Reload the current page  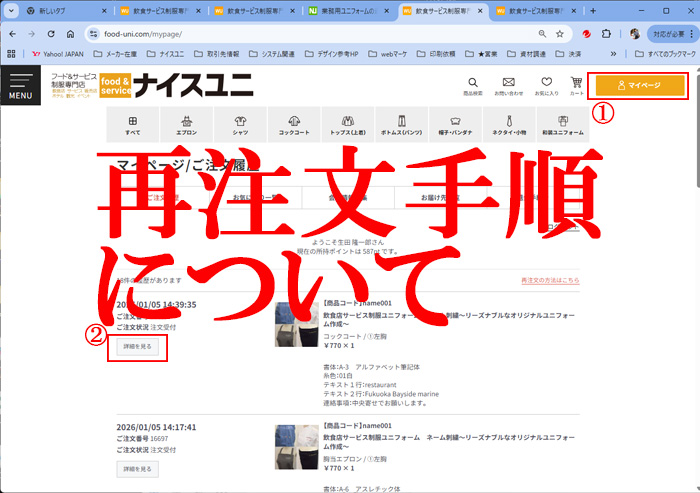tap(51, 34)
